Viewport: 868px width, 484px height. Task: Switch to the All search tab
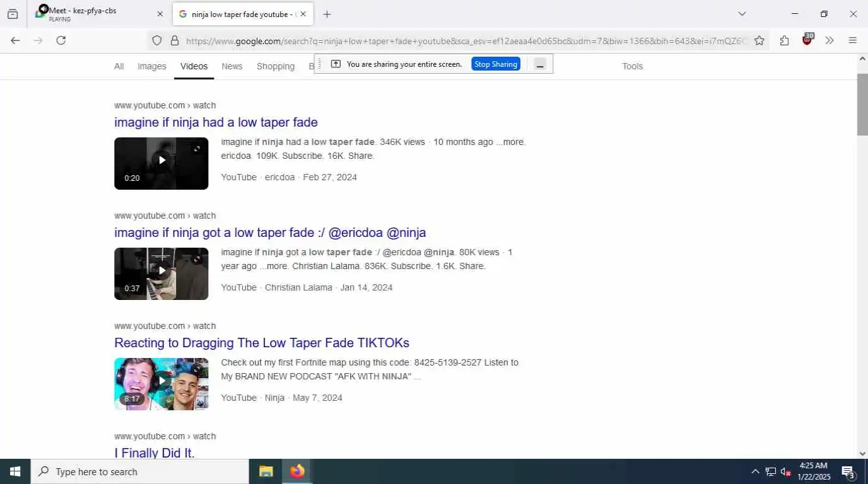click(119, 66)
